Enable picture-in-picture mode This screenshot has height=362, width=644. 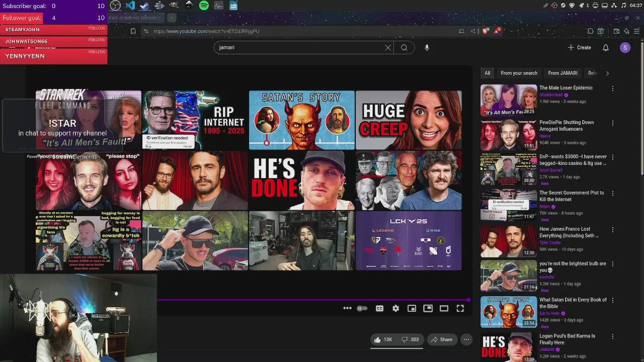click(x=428, y=309)
